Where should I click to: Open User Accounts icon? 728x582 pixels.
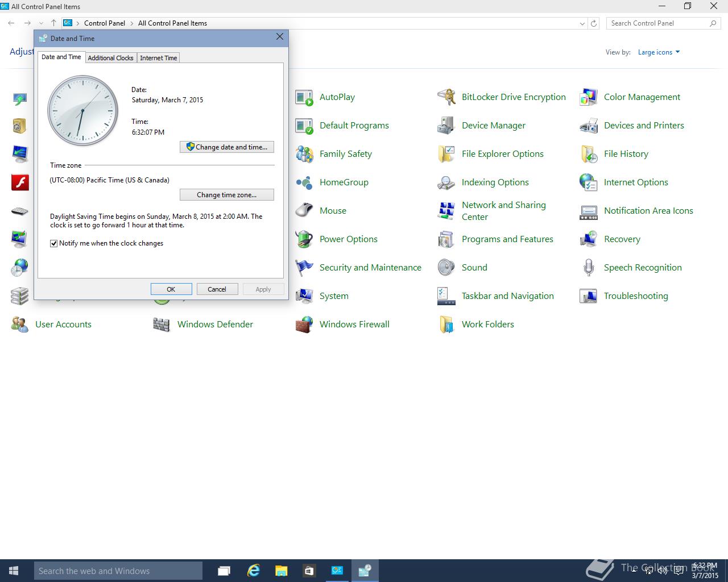pyautogui.click(x=20, y=325)
